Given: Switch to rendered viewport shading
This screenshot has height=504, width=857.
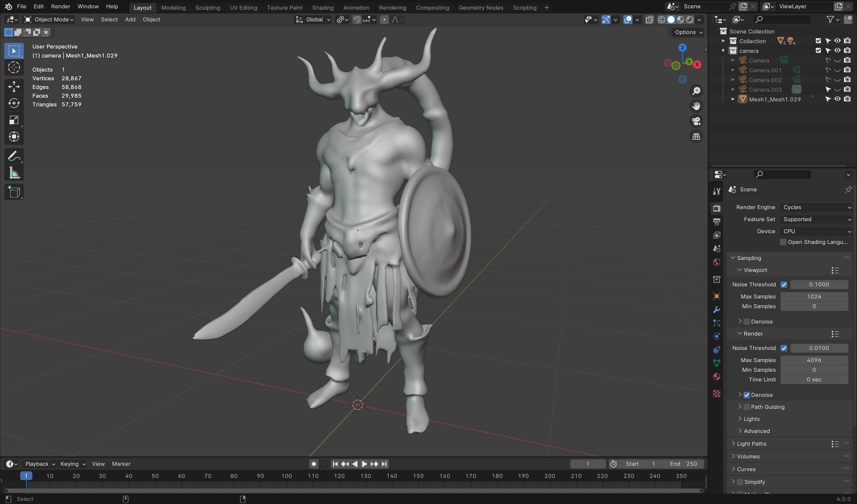Looking at the screenshot, I should (x=690, y=20).
